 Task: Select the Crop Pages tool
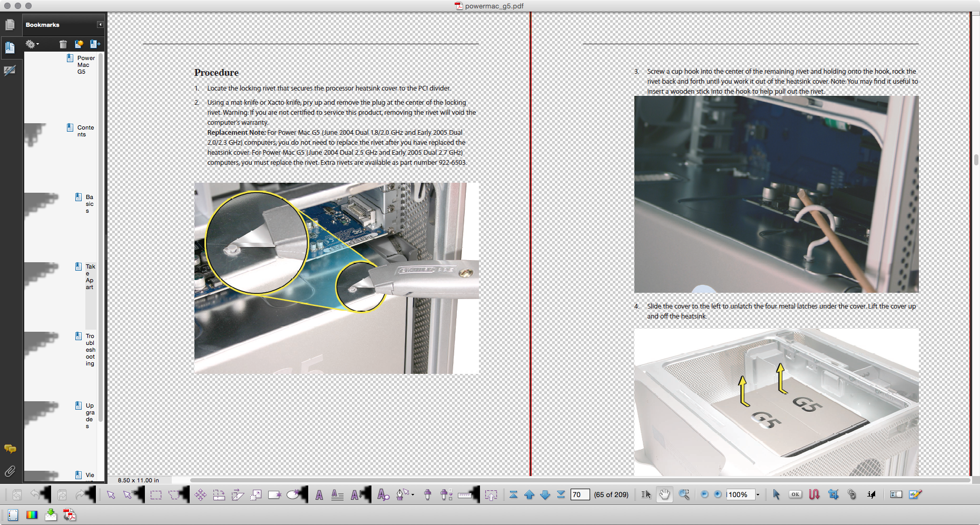(x=833, y=494)
